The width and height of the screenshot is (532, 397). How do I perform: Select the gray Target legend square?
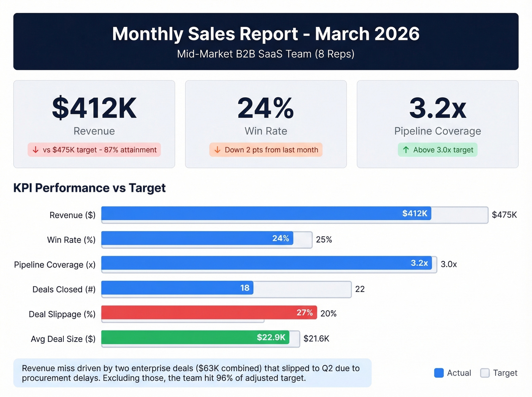tap(484, 373)
